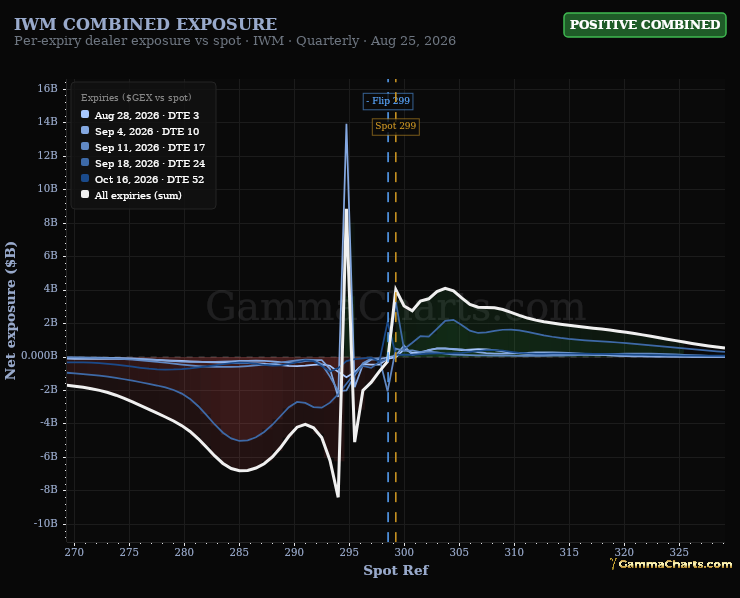Click the 8B y-axis label
Viewport: 740px width, 598px height.
[50, 222]
